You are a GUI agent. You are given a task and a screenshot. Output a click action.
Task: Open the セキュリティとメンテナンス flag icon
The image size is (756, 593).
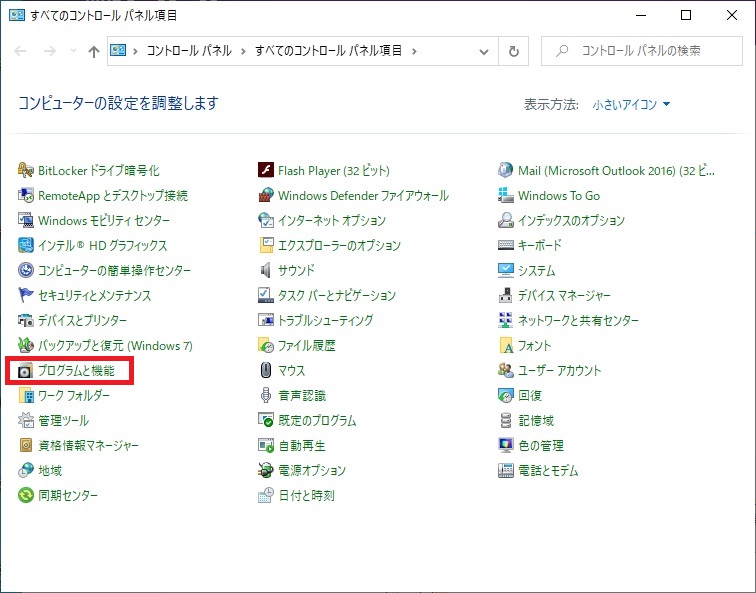[x=26, y=295]
